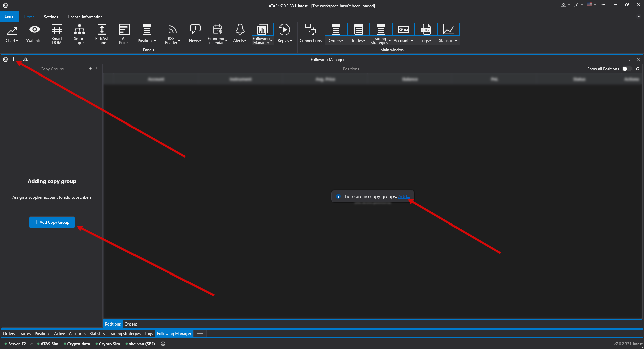Pin the Copy Groups panel
The height and width of the screenshot is (349, 644).
(x=97, y=69)
